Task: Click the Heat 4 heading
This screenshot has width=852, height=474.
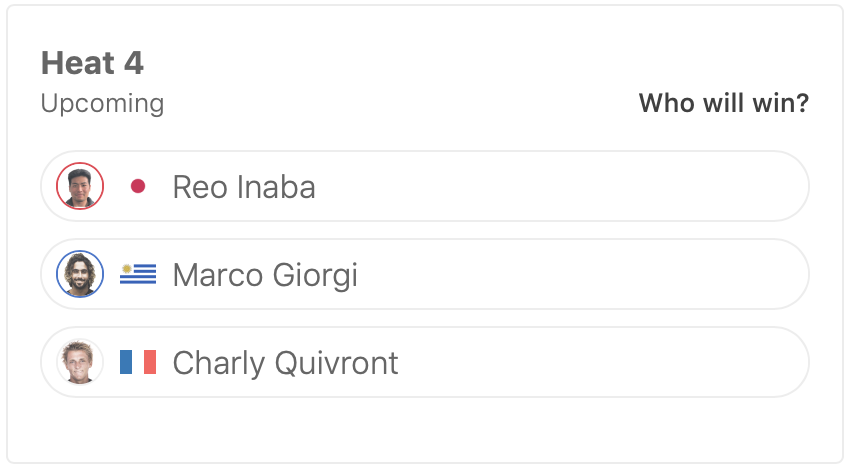Action: click(92, 64)
